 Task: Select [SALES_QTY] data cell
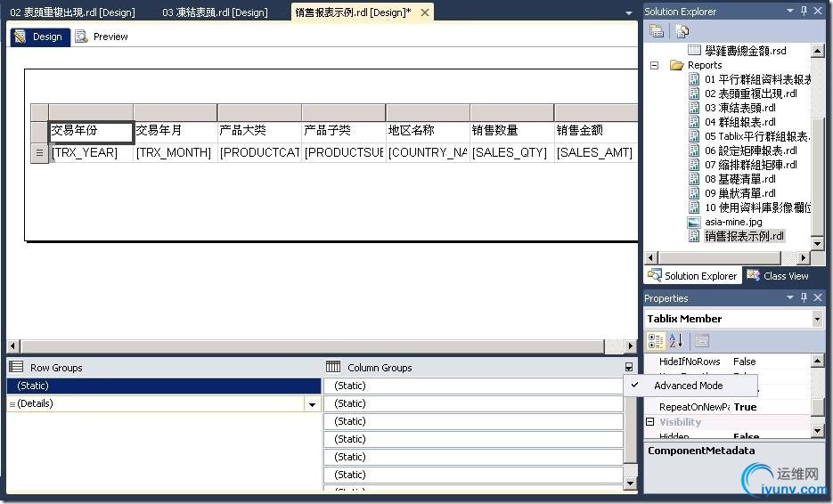click(512, 153)
